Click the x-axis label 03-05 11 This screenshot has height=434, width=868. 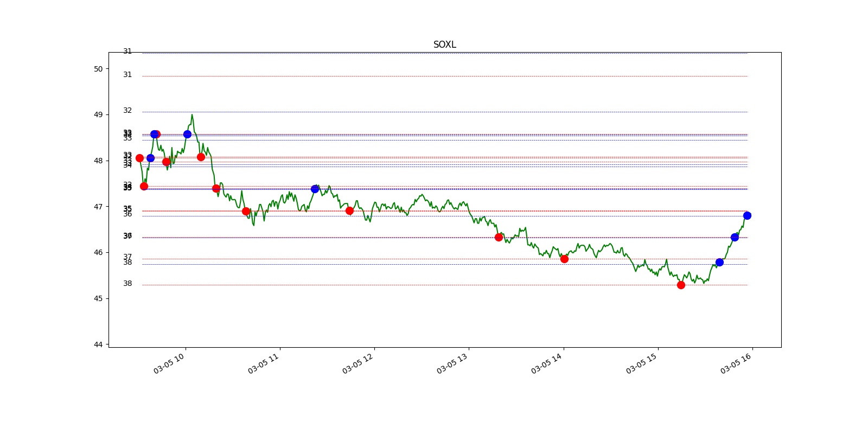264,363
